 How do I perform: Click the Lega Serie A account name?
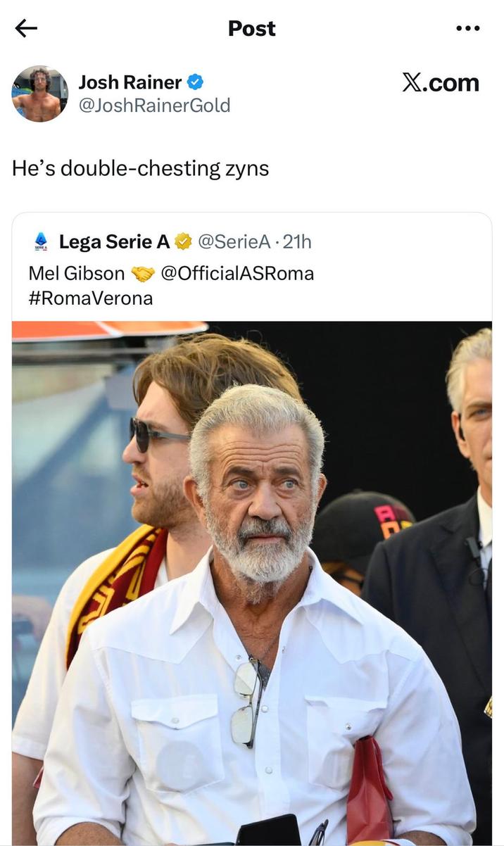pyautogui.click(x=114, y=241)
